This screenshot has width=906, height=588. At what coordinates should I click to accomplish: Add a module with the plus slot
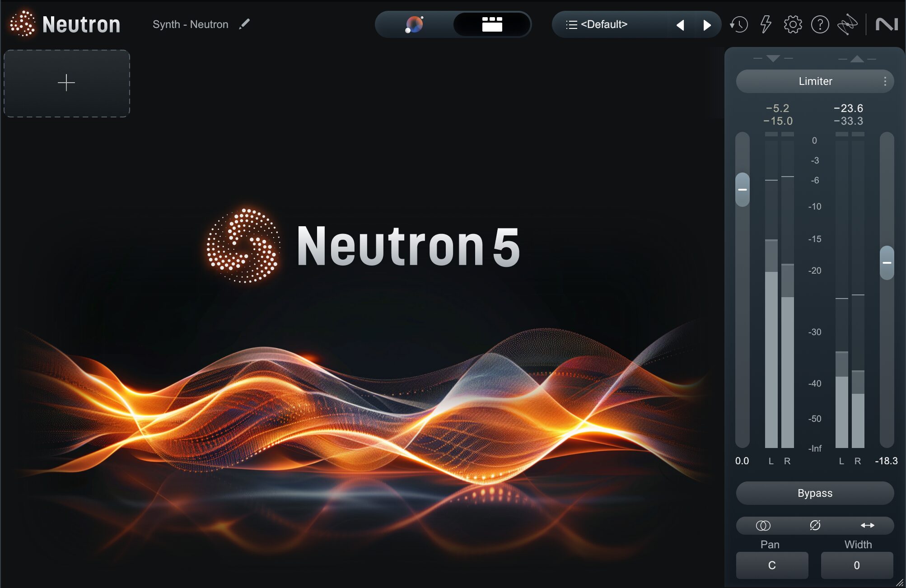(x=67, y=83)
